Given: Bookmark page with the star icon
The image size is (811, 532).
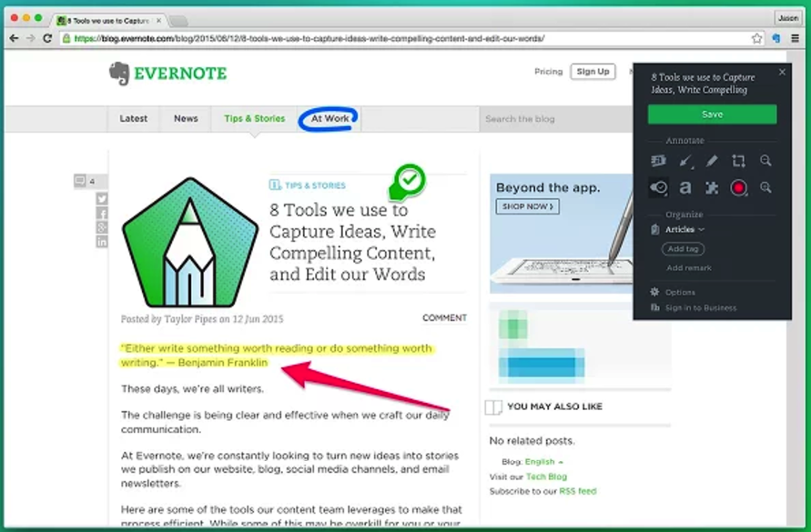Looking at the screenshot, I should [756, 38].
